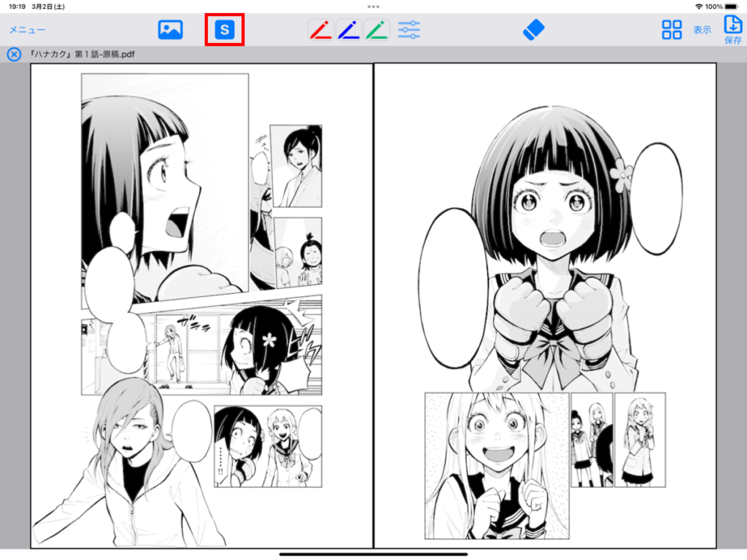Select the blue pen tool
Screen dimensions: 747x560
[349, 29]
